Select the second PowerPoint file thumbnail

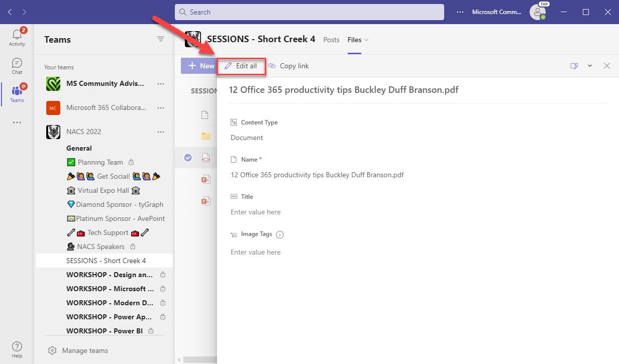click(206, 200)
